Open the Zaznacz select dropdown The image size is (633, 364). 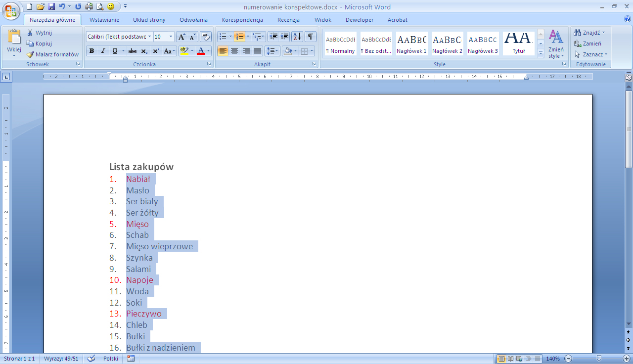click(590, 54)
